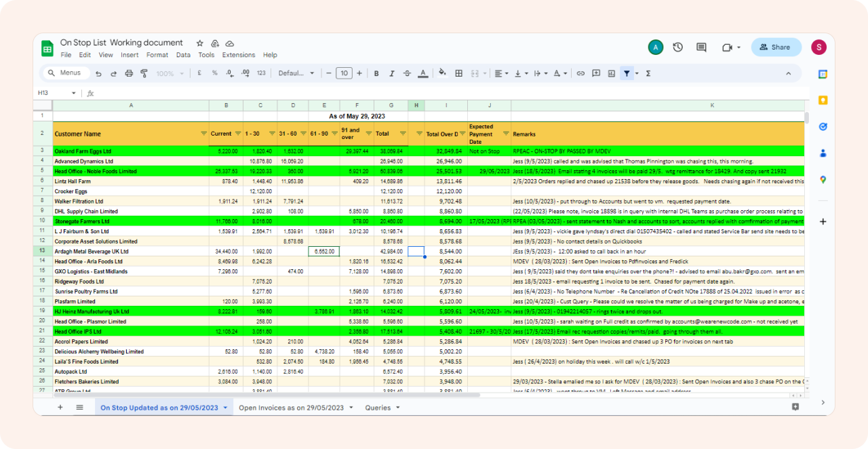Print the spreadsheet

coord(129,73)
